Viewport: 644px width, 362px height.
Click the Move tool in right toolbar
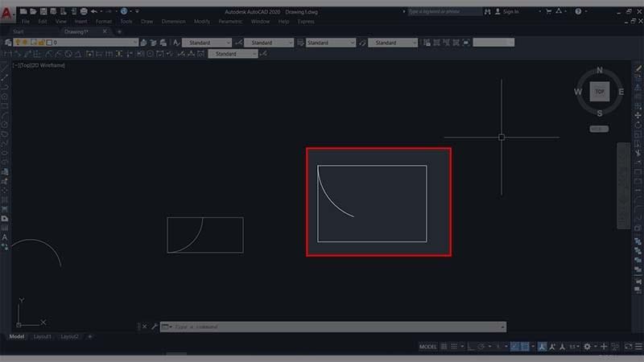point(638,115)
